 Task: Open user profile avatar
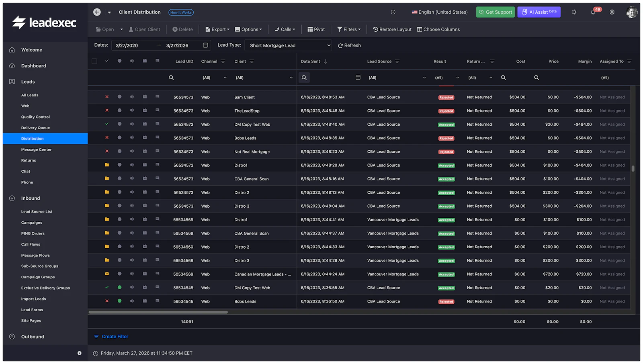632,12
